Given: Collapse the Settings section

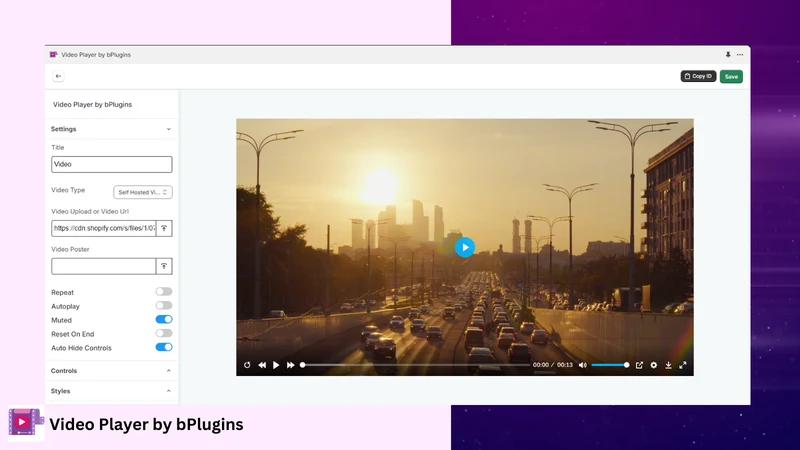Looking at the screenshot, I should point(112,129).
